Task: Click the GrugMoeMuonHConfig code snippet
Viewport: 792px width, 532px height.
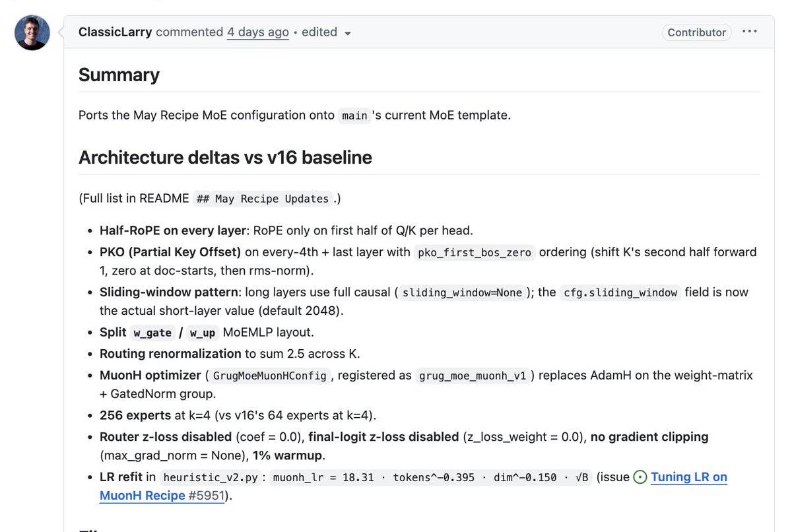Action: 270,376
